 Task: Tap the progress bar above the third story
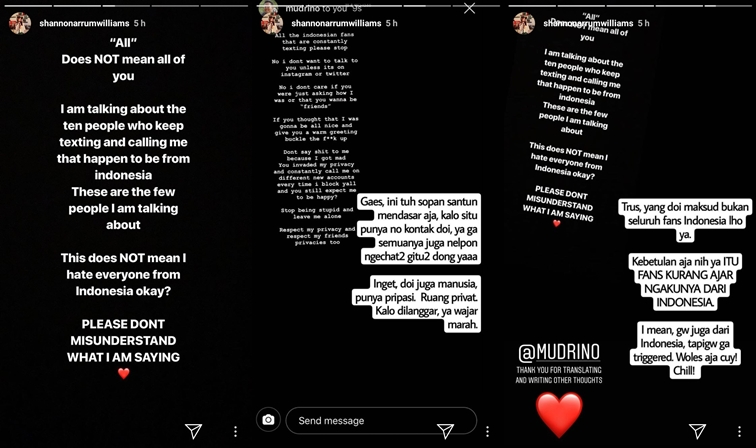coord(630,6)
